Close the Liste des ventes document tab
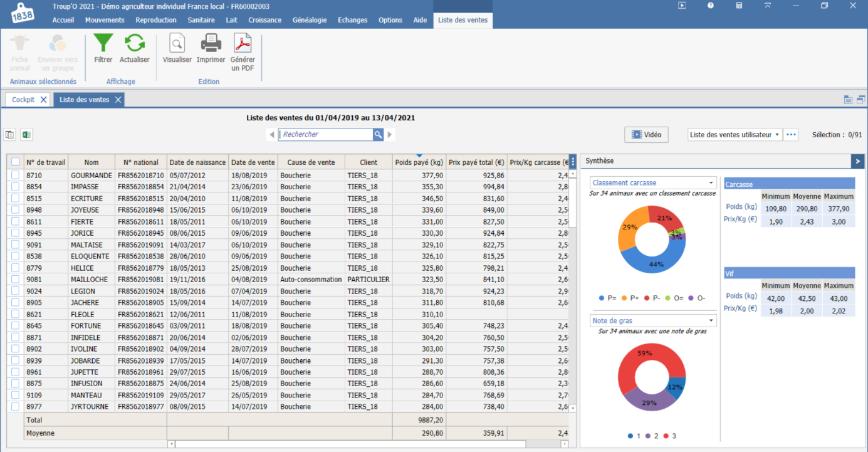The width and height of the screenshot is (868, 452). point(118,100)
